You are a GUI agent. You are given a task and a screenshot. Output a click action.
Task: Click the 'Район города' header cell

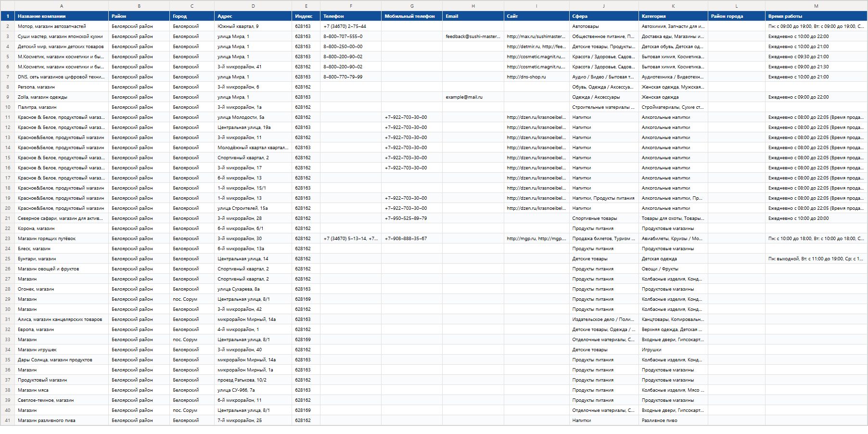coord(737,16)
